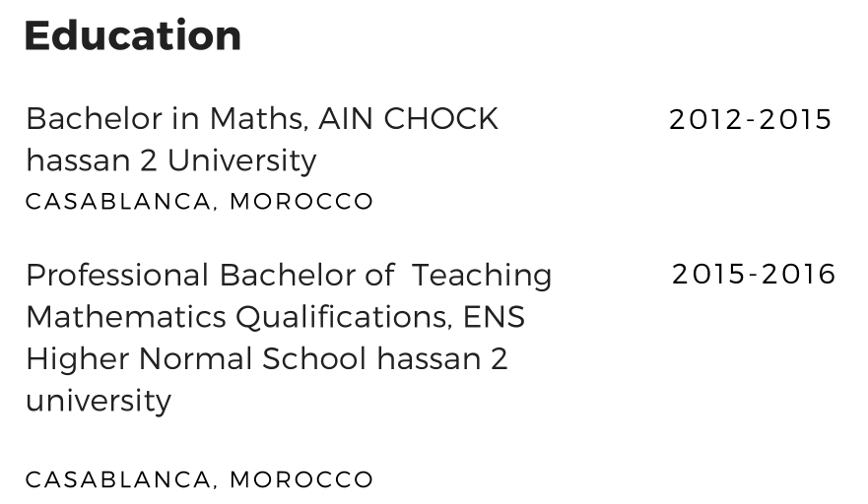
Task: Click the 2012-2015 date range
Action: [751, 119]
